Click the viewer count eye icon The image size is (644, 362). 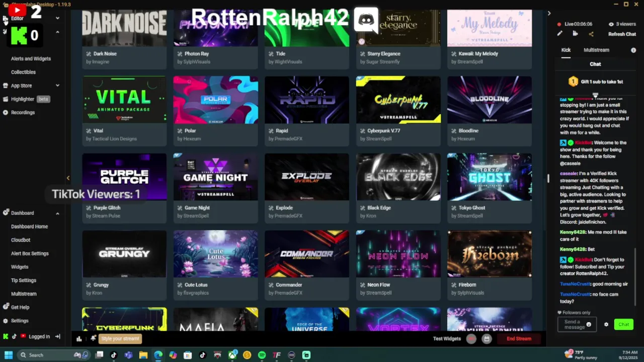click(x=611, y=24)
